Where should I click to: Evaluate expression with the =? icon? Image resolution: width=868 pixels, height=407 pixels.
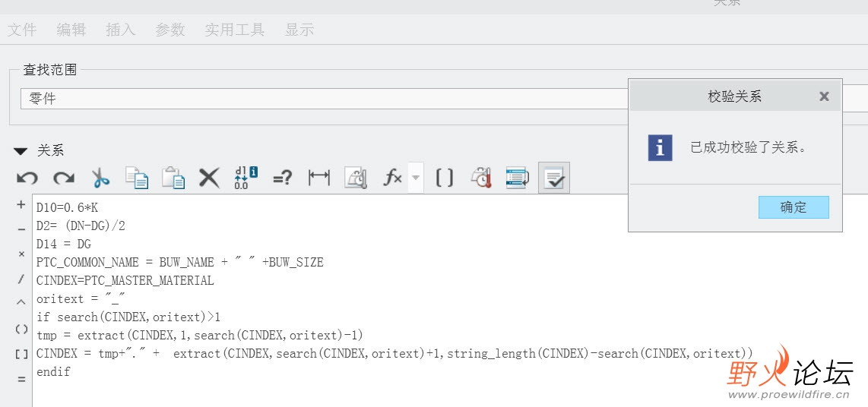282,178
